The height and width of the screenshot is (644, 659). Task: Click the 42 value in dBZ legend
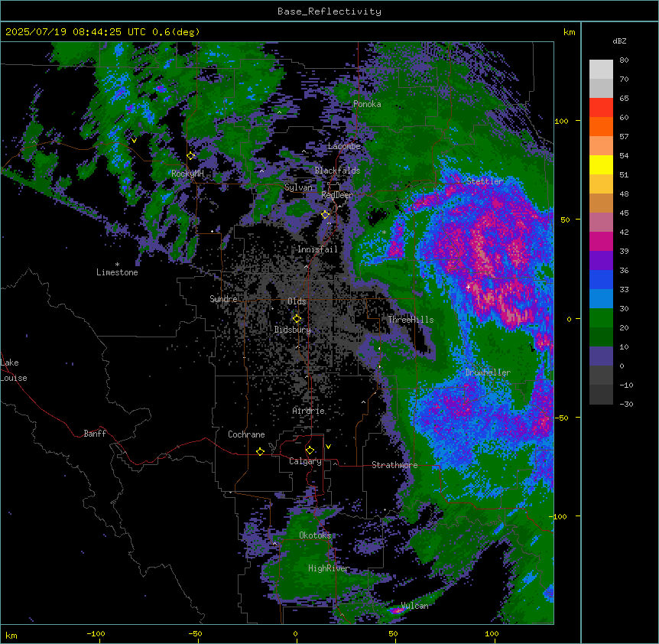(624, 232)
